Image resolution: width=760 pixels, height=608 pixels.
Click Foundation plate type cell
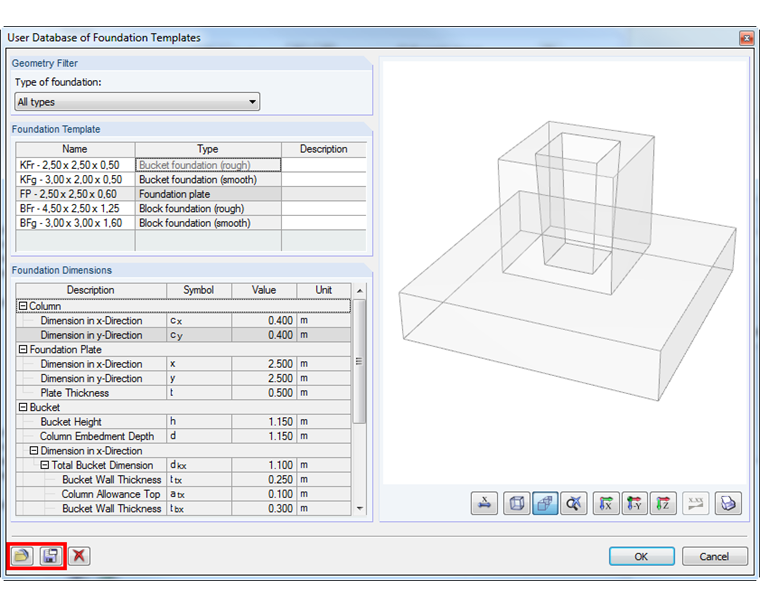click(x=208, y=194)
